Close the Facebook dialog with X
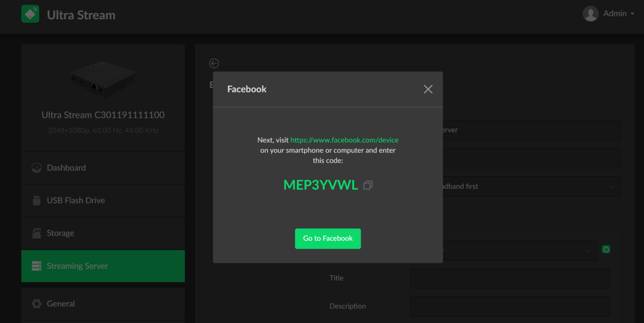 [428, 89]
